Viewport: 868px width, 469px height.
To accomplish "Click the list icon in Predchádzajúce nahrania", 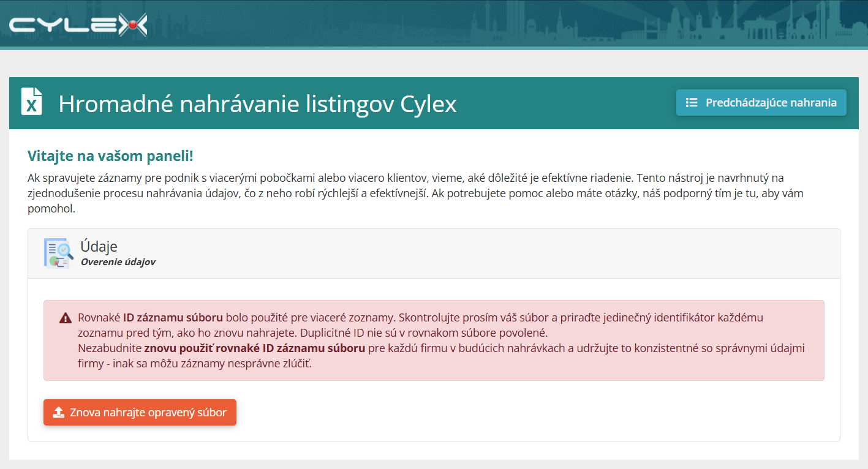I will point(692,103).
